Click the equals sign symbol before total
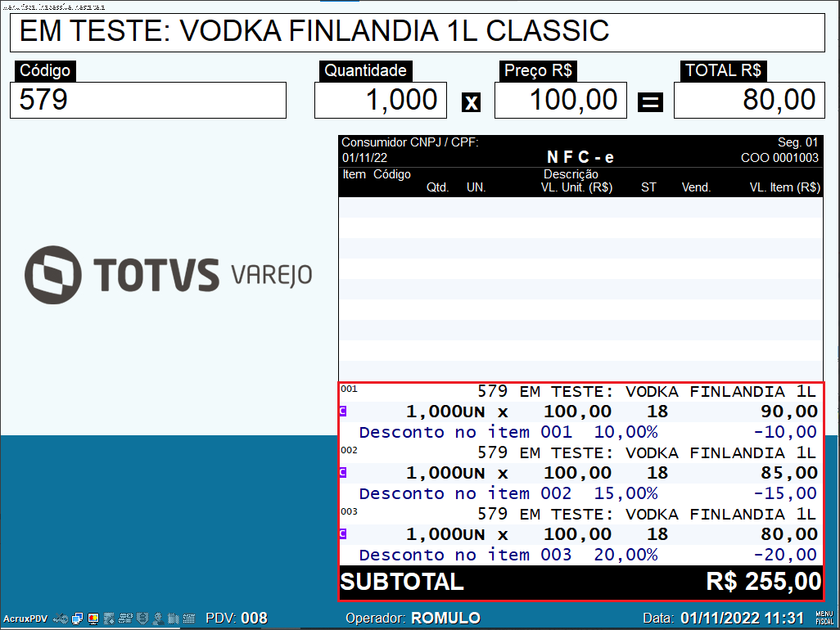 [x=650, y=101]
